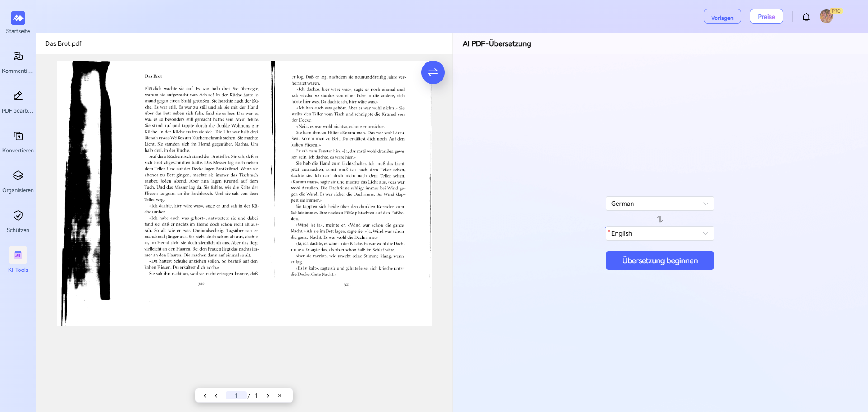Click the blue swap view round button
Image resolution: width=868 pixels, height=412 pixels.
pos(433,72)
